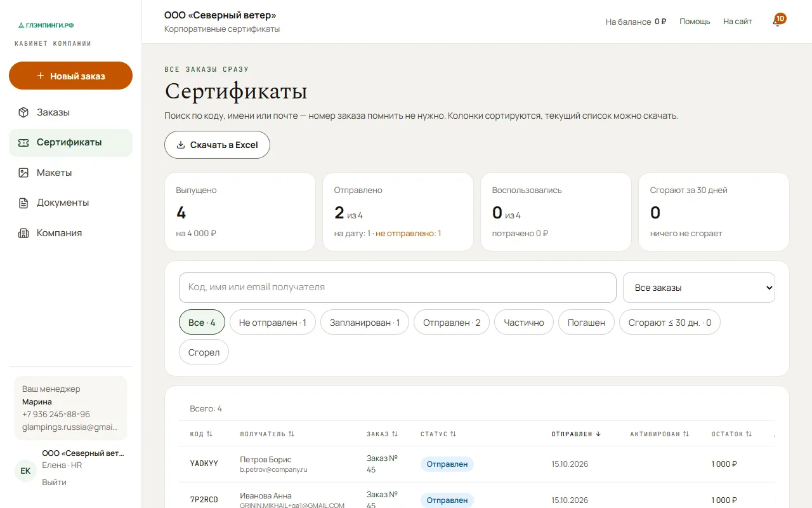Select recipient name 'Петров Борис'
812x508 pixels.
[266, 459]
